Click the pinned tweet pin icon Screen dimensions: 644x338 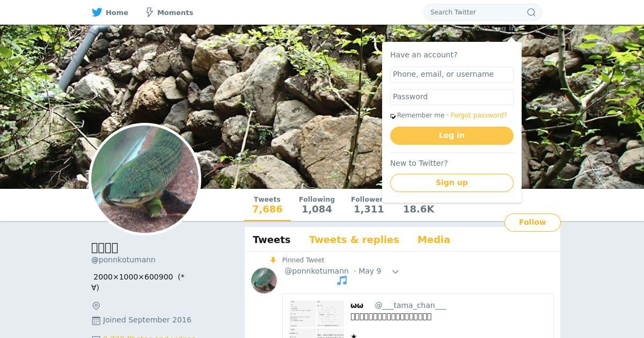tap(273, 260)
